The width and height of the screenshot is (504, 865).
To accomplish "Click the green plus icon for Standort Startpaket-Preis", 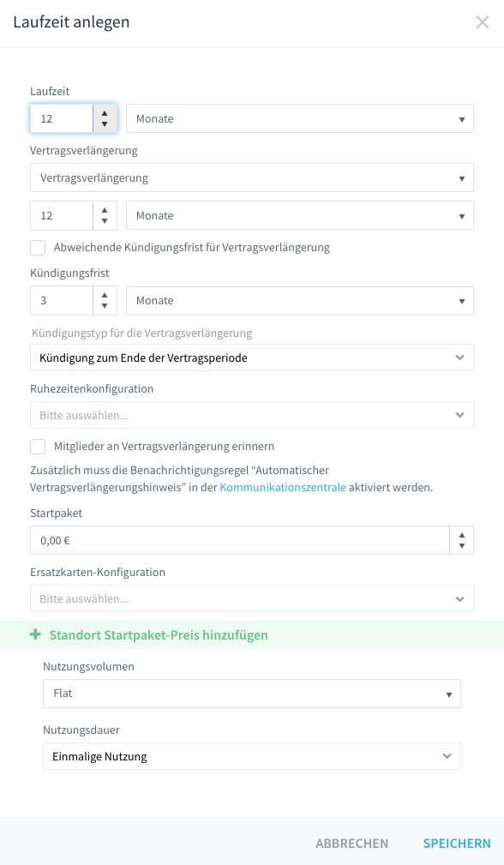I will (36, 634).
